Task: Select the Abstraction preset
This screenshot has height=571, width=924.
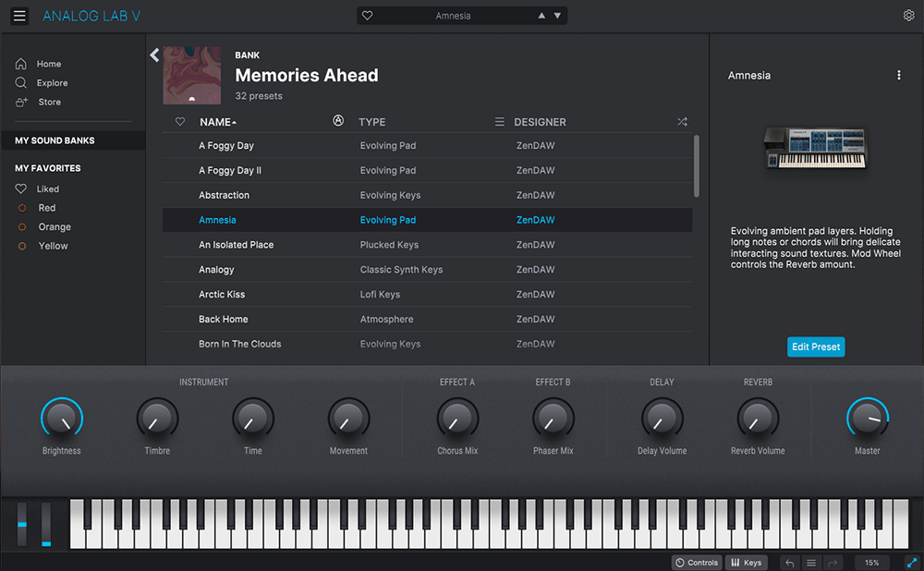Action: point(427,195)
